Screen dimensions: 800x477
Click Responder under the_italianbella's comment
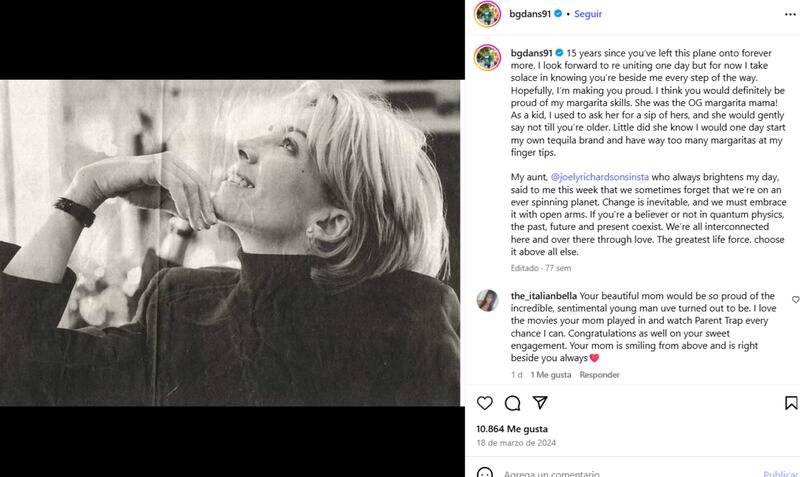coord(601,375)
